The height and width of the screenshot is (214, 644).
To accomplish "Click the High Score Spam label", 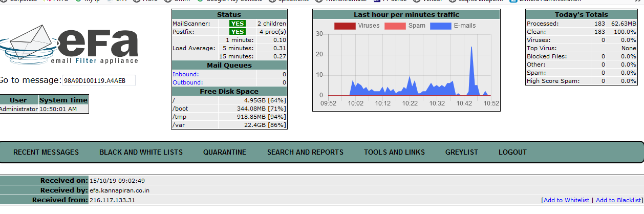I will 553,81.
